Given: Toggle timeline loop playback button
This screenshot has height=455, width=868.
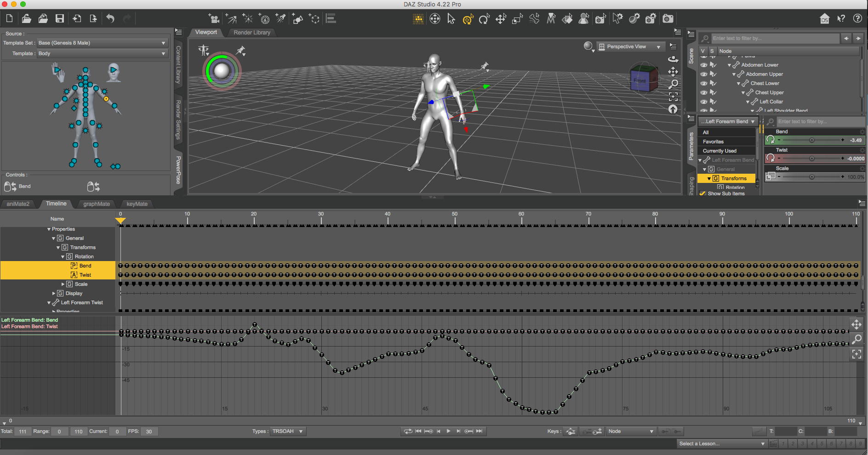Looking at the screenshot, I should pos(408,431).
